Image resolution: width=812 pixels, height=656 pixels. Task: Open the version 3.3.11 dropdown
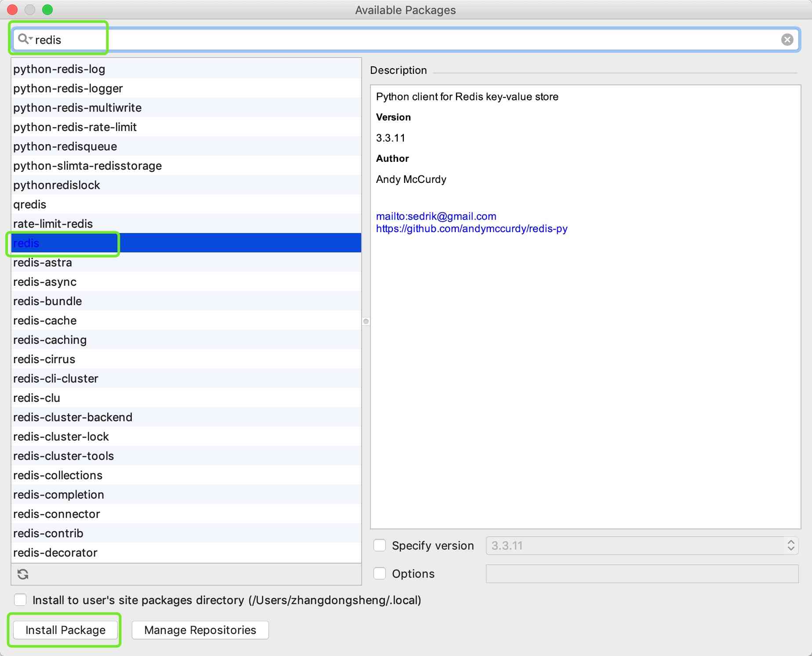[642, 545]
